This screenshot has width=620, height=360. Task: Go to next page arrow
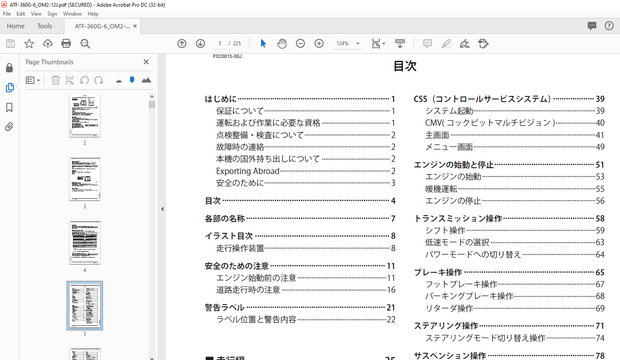(200, 44)
